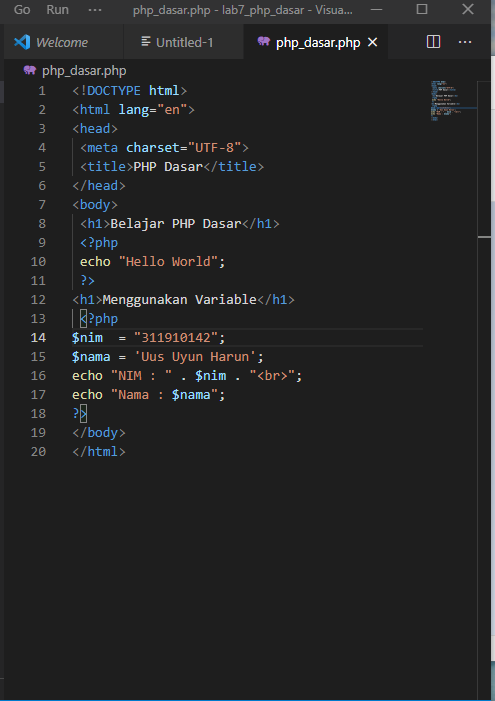Viewport: 495px width, 701px height.
Task: Click the minimap code preview
Action: [453, 101]
